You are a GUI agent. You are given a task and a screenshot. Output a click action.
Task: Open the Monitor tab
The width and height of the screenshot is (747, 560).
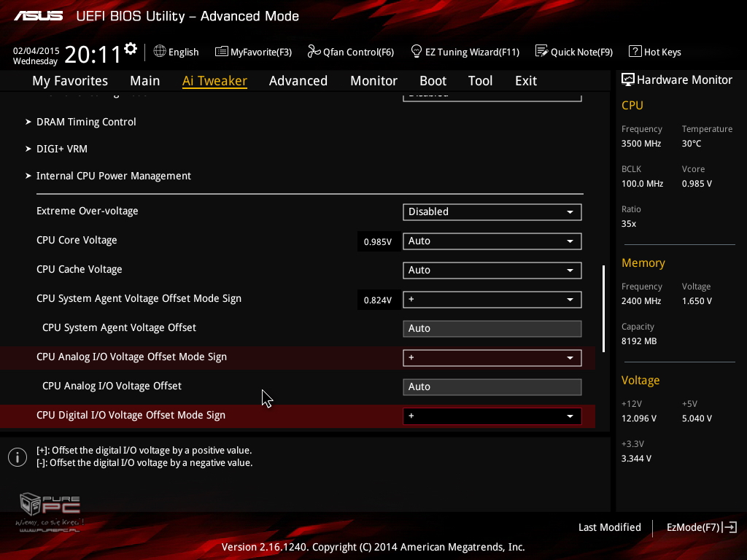[374, 81]
